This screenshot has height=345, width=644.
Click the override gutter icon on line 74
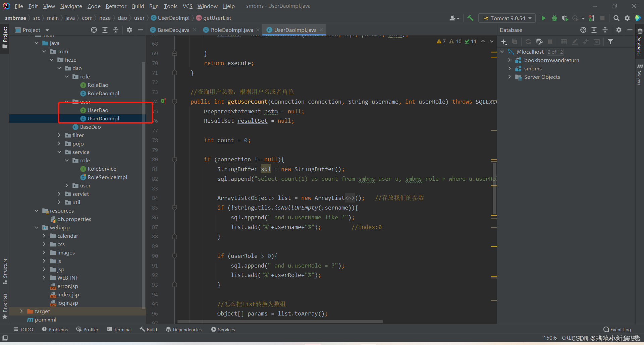coord(163,101)
